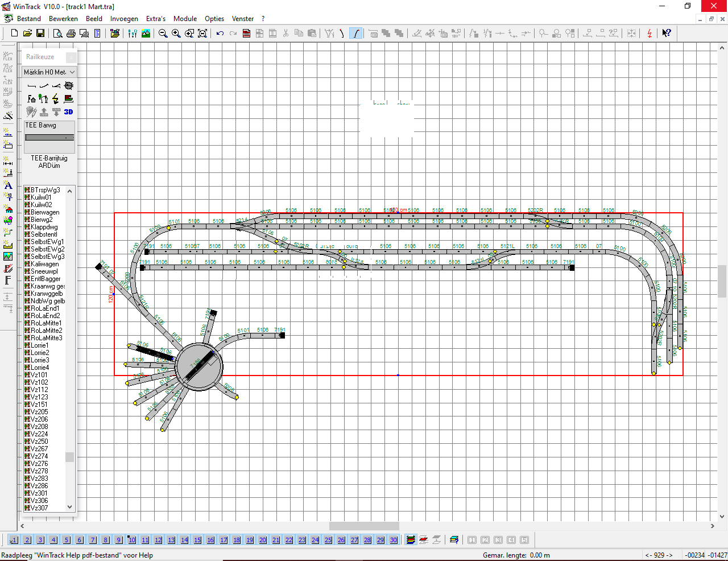This screenshot has height=561, width=728.
Task: Switch to layer 5
Action: [x=67, y=540]
